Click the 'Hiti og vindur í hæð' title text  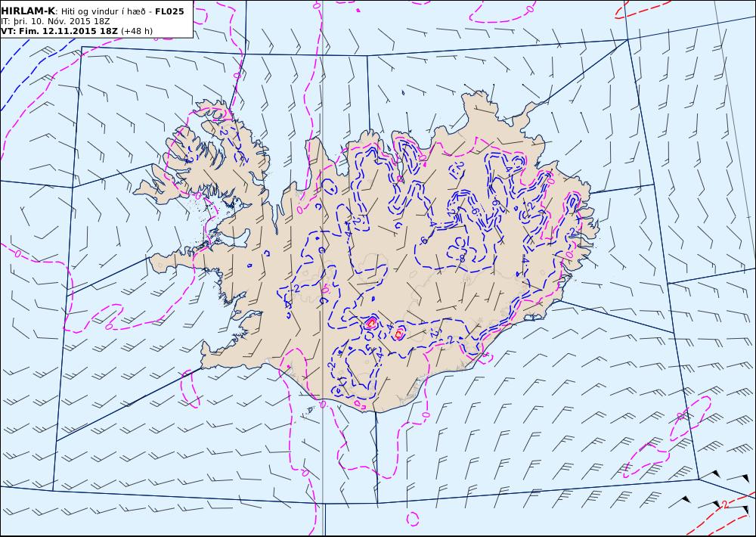104,11
